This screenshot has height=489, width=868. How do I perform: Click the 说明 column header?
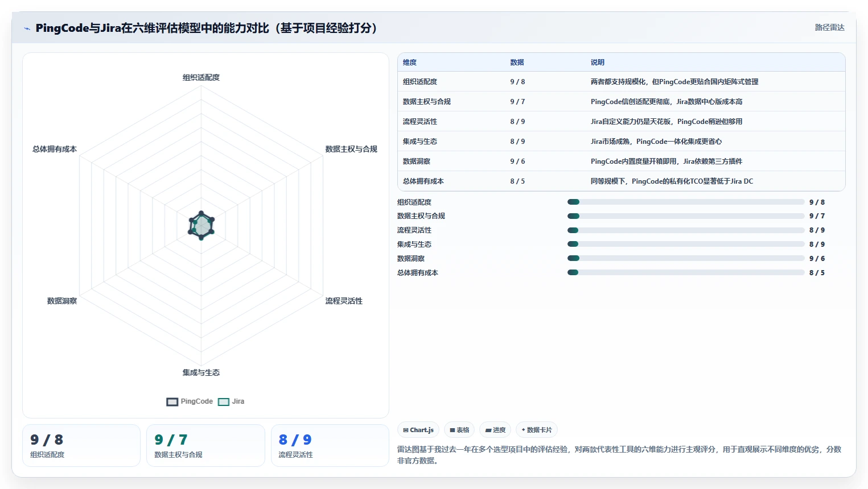point(598,63)
